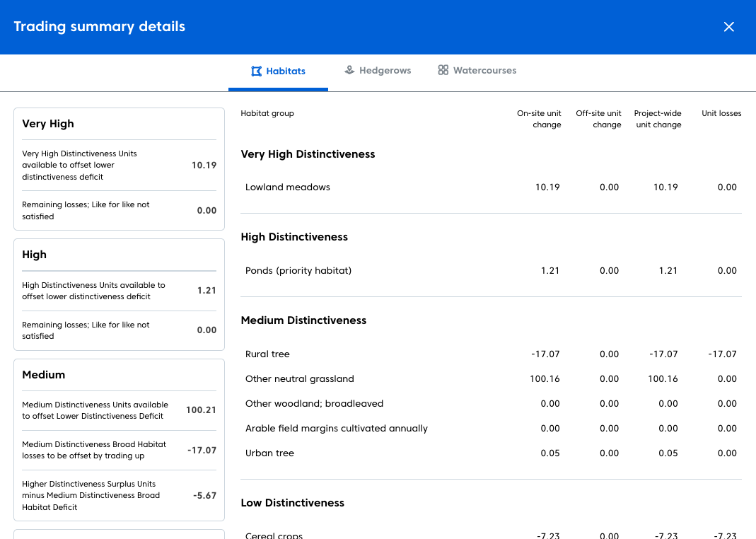Click Arable field margins cultivated annually row

(336, 429)
